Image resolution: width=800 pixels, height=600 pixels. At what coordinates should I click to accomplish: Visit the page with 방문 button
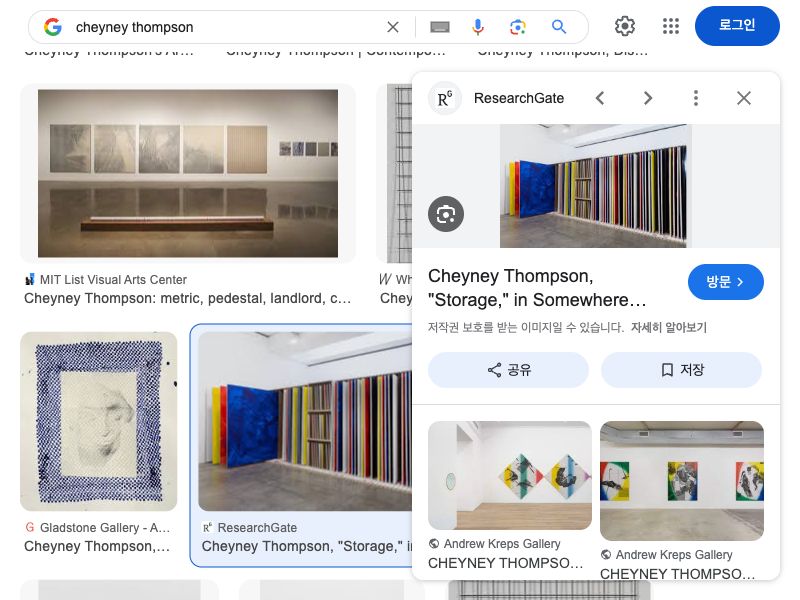pos(726,282)
